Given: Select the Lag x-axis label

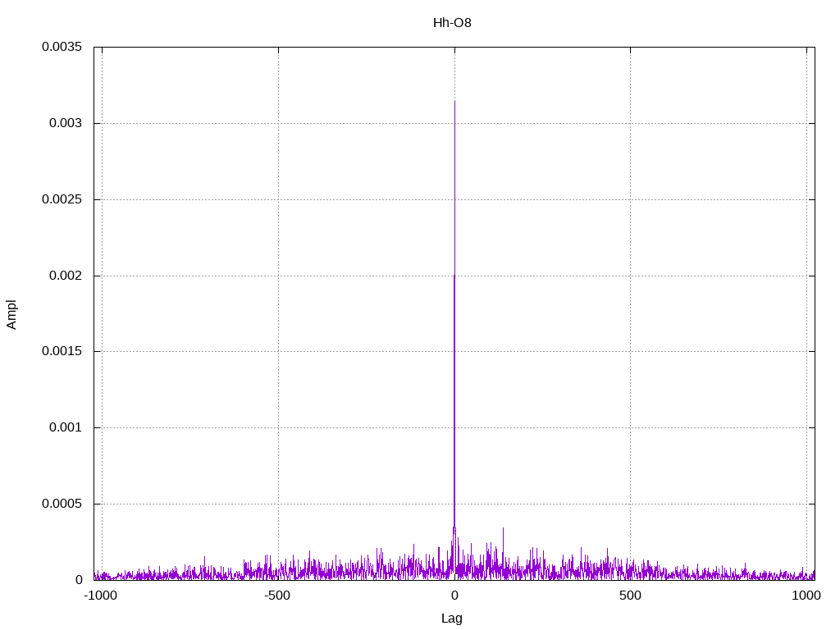Looking at the screenshot, I should point(452,619).
